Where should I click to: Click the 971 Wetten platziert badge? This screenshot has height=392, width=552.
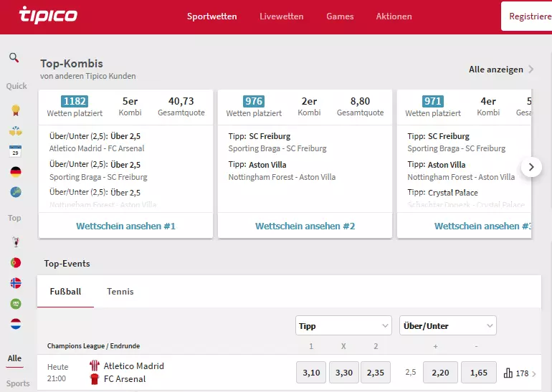coord(433,101)
